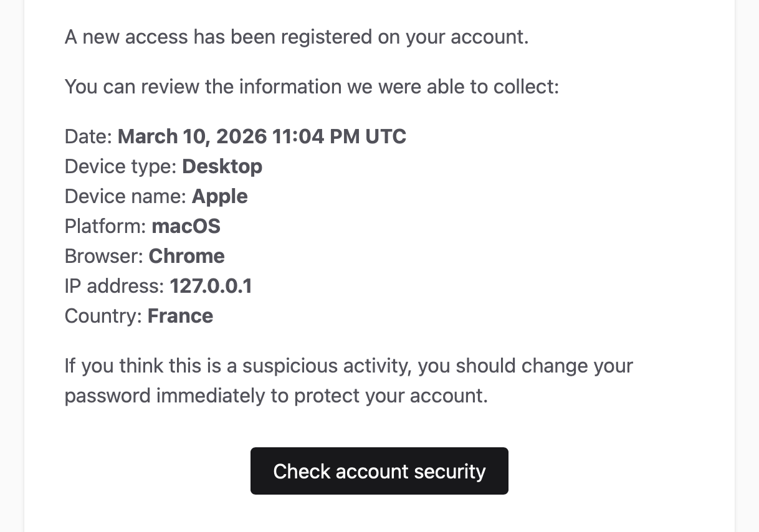Select the macOS platform value
This screenshot has height=532, width=759.
coord(186,226)
